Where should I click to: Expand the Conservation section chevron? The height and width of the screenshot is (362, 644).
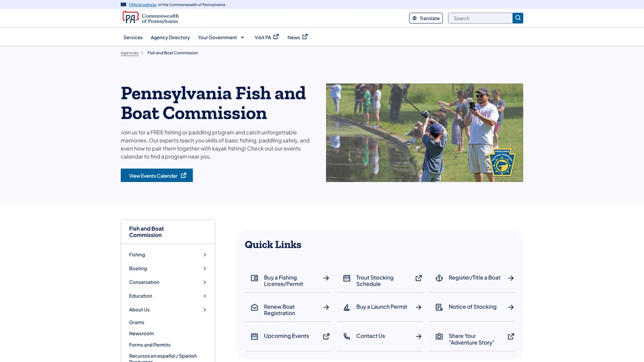click(205, 283)
